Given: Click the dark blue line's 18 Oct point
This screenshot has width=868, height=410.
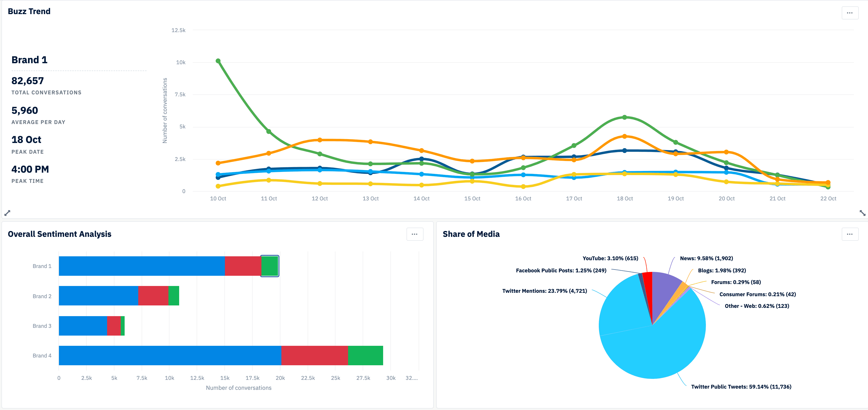Looking at the screenshot, I should coord(625,151).
